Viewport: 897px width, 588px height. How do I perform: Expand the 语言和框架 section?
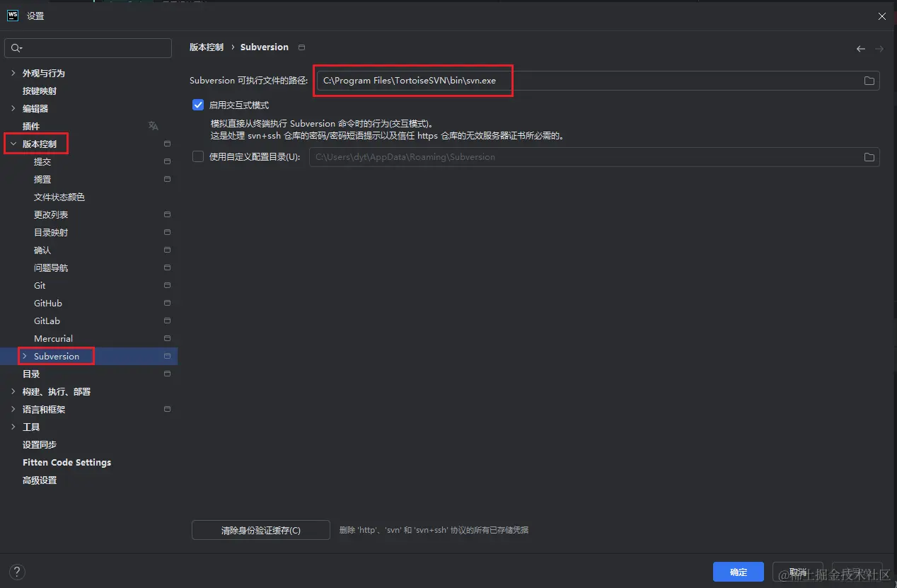point(13,409)
